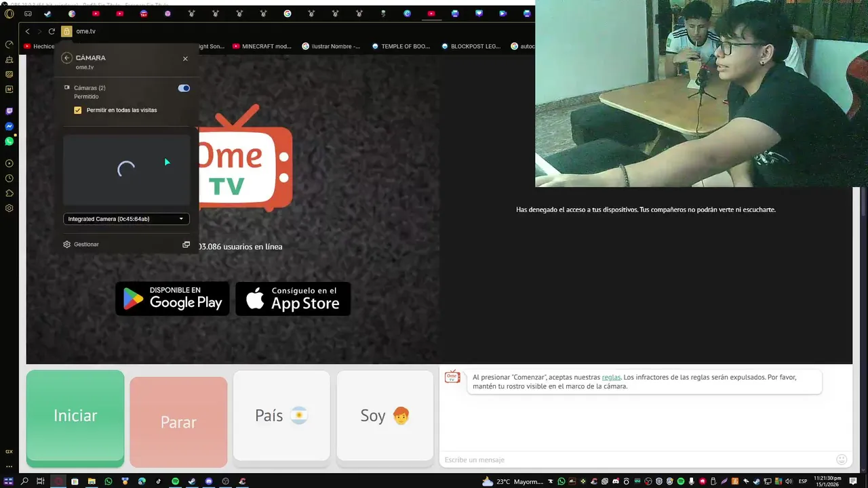This screenshot has height=488, width=868.
Task: Click the site lock icon in address bar
Action: (x=66, y=31)
